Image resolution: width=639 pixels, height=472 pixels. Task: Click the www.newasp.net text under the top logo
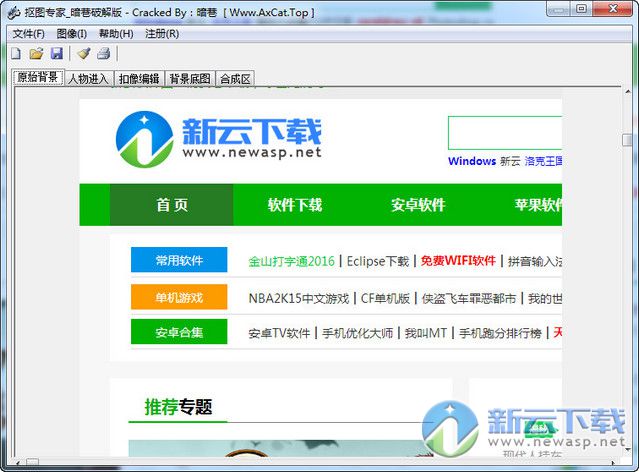(252, 153)
